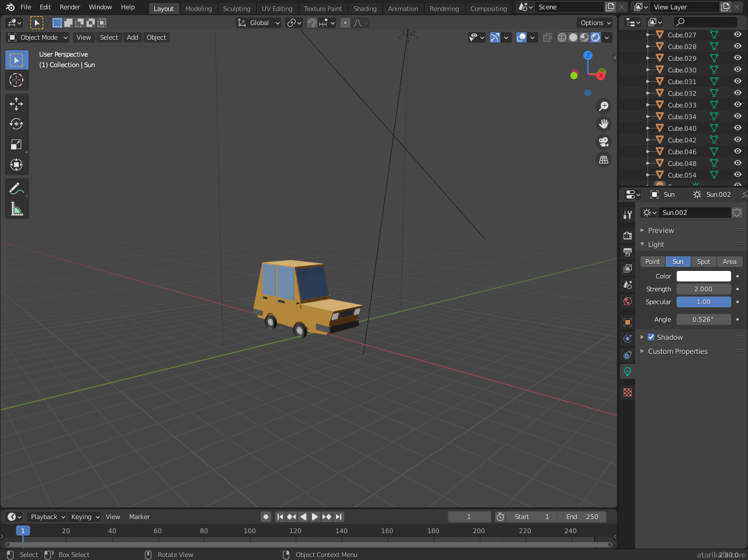Open the Add menu in viewport header

(133, 37)
